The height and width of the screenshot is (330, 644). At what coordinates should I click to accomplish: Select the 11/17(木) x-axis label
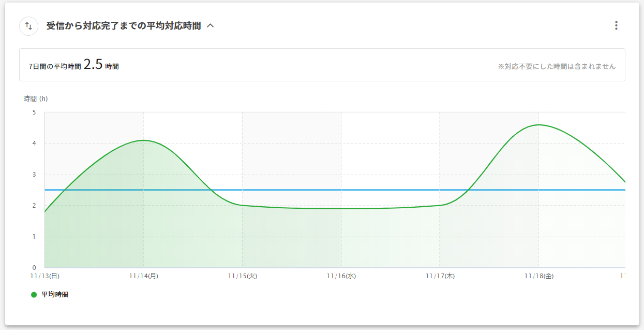point(440,276)
